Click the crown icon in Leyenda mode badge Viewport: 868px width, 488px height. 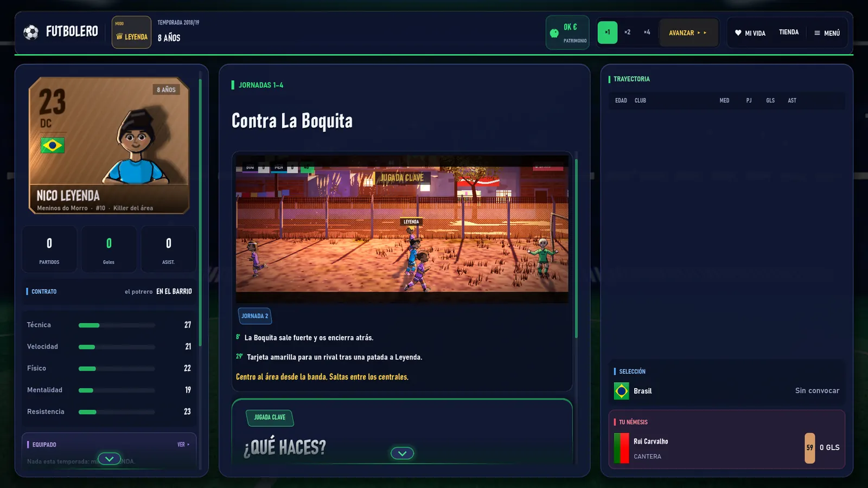[x=119, y=36]
